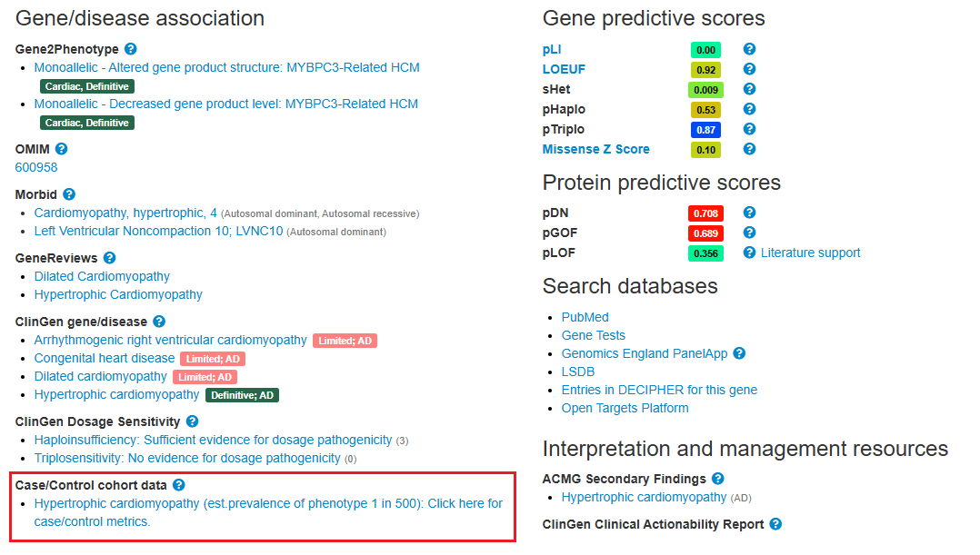This screenshot has width=980, height=555.
Task: Click the blue pTriplo 0.87 score badge
Action: (705, 130)
